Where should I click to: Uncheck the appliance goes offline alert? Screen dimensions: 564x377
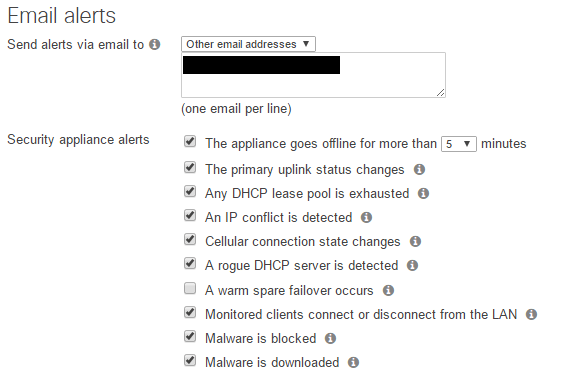[x=190, y=141]
